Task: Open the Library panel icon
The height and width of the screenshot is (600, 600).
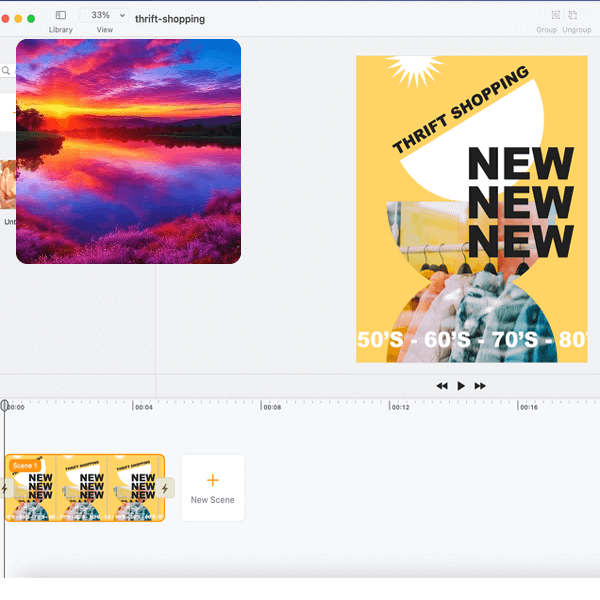Action: pyautogui.click(x=60, y=16)
